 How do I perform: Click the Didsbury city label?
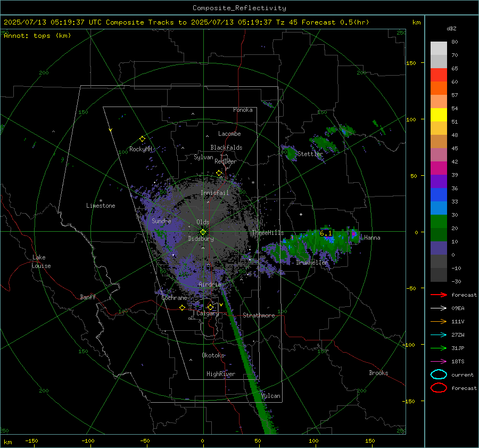tap(201, 239)
